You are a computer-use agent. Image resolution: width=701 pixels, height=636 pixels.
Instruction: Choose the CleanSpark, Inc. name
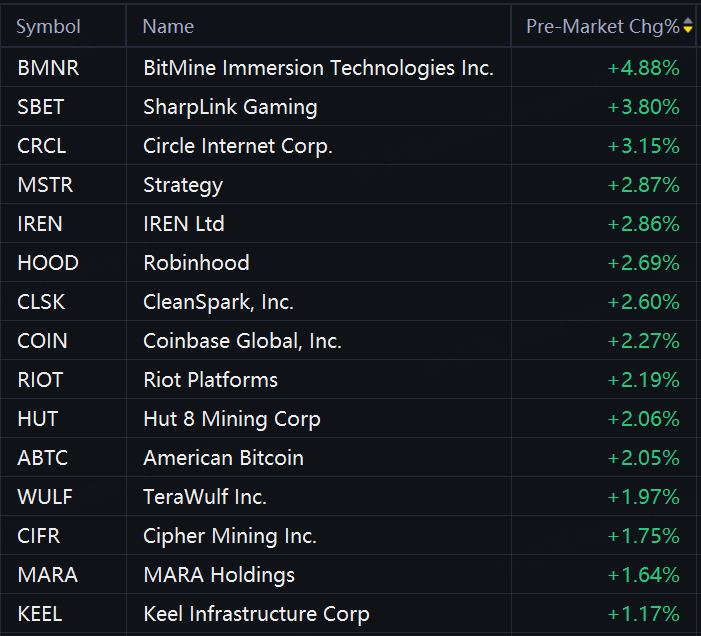(x=218, y=302)
